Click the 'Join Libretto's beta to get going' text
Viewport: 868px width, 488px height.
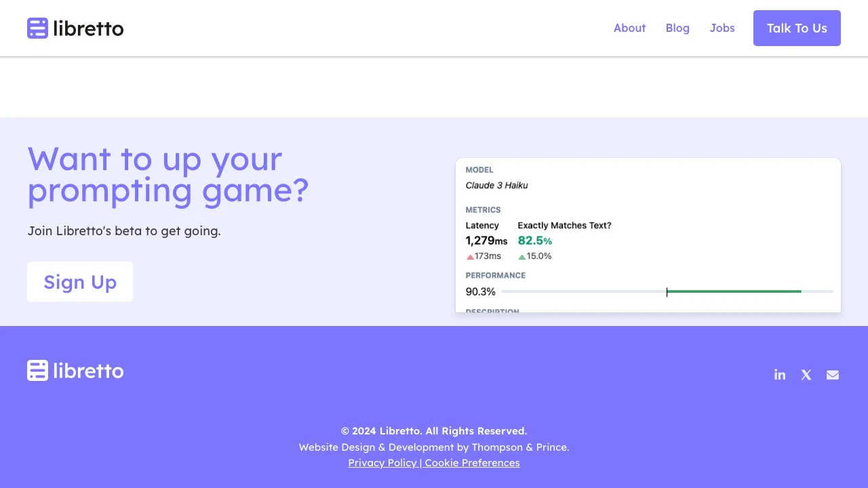coord(124,231)
